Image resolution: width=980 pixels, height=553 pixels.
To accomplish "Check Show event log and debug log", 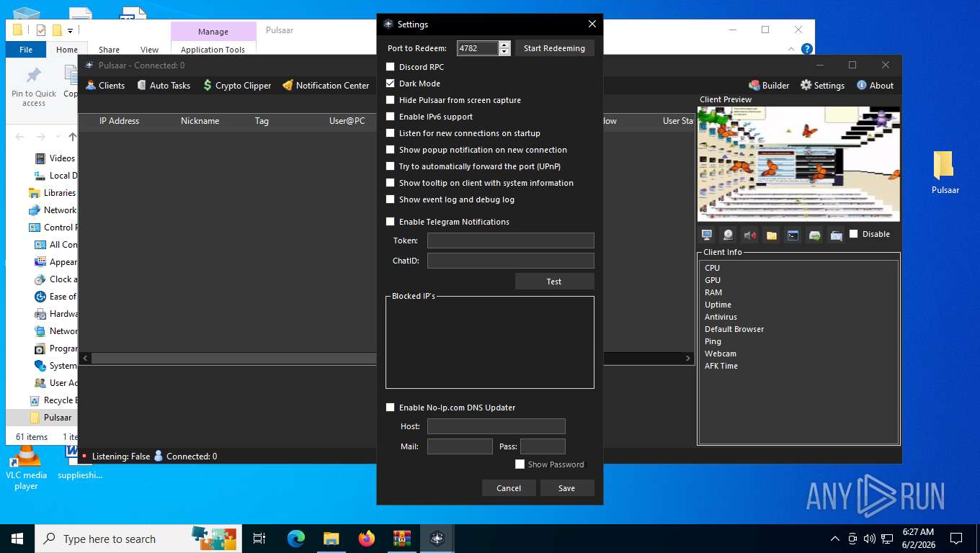I will (391, 199).
